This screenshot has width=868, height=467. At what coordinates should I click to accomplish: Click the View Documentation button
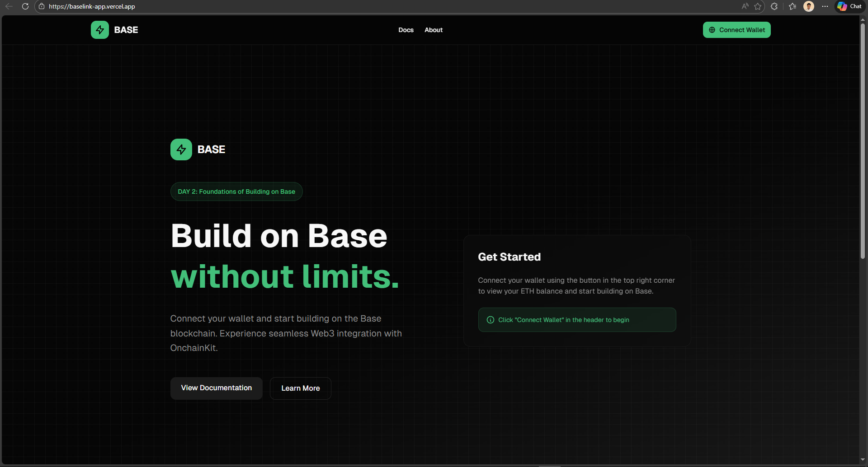(x=217, y=388)
